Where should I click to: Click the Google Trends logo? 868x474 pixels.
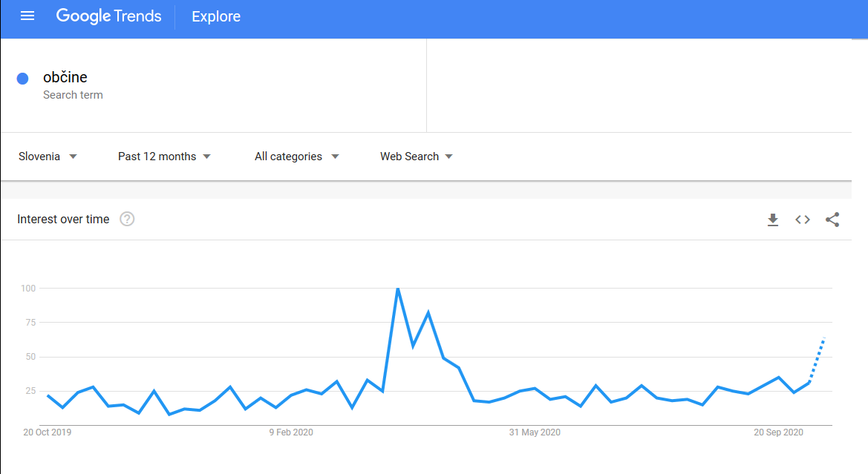(108, 16)
